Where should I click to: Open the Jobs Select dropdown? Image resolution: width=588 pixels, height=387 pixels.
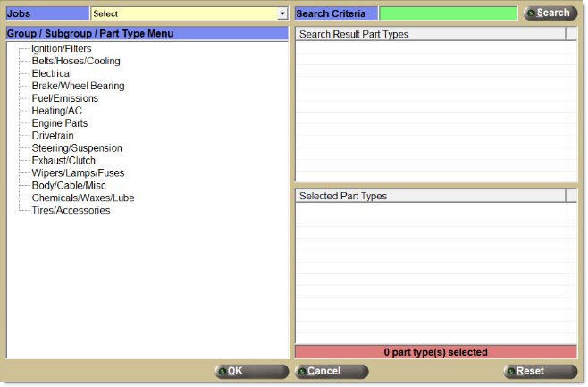click(189, 14)
